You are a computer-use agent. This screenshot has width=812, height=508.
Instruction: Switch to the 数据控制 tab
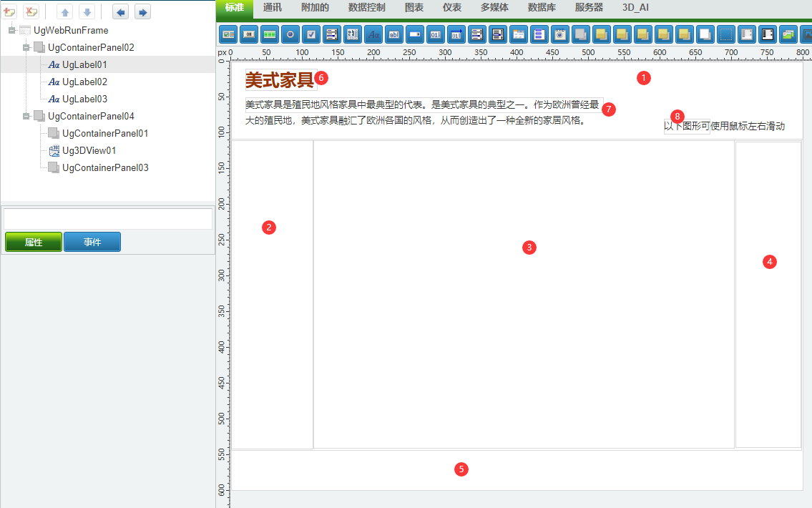pos(366,8)
